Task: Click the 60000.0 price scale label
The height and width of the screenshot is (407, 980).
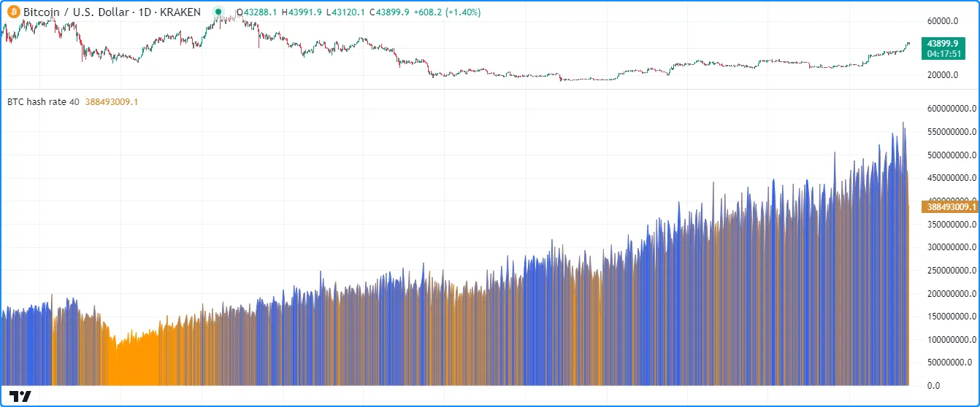Action: click(x=942, y=22)
